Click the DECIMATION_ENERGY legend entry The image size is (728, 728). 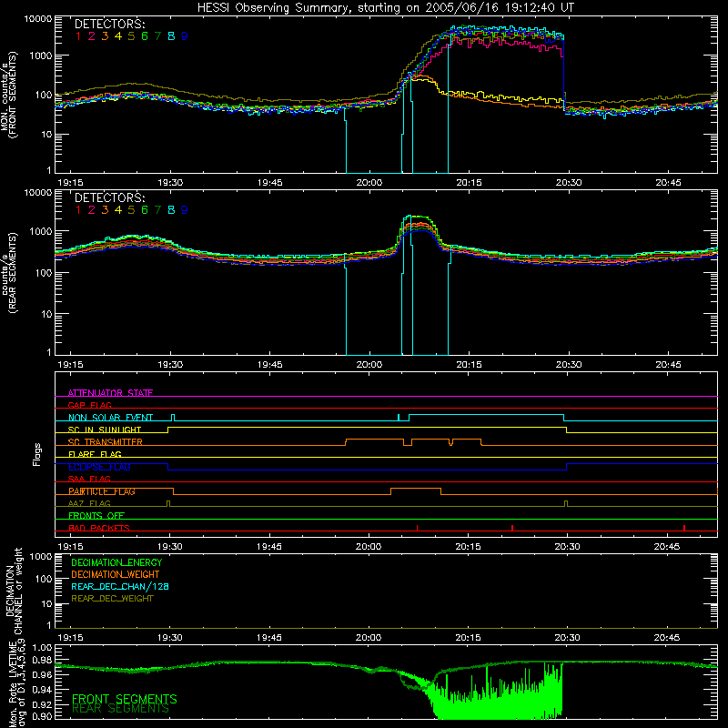click(x=116, y=562)
